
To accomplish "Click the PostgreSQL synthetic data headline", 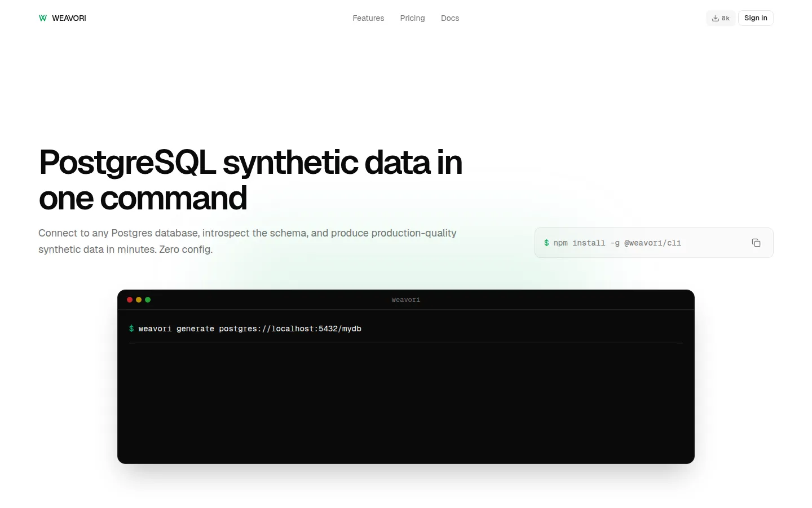I will point(250,180).
